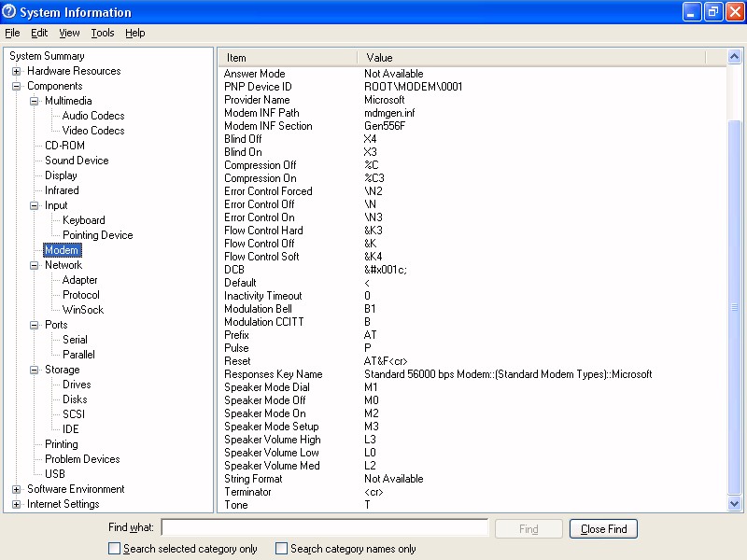
Task: Open the File menu
Action: [12, 33]
